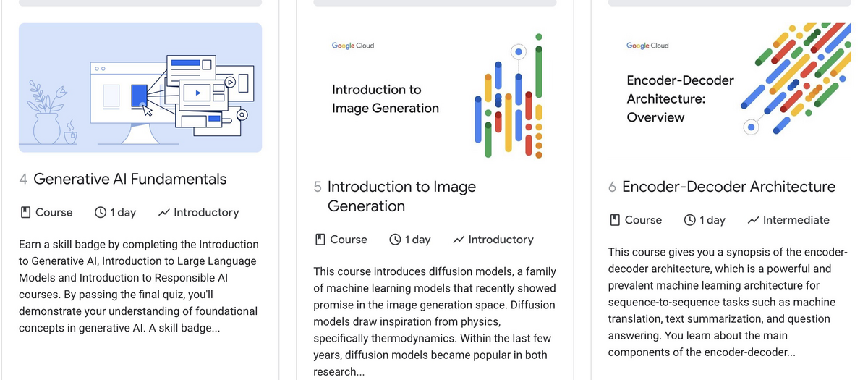This screenshot has height=380, width=868.
Task: Click the Intermediate level trend icon
Action: (754, 219)
